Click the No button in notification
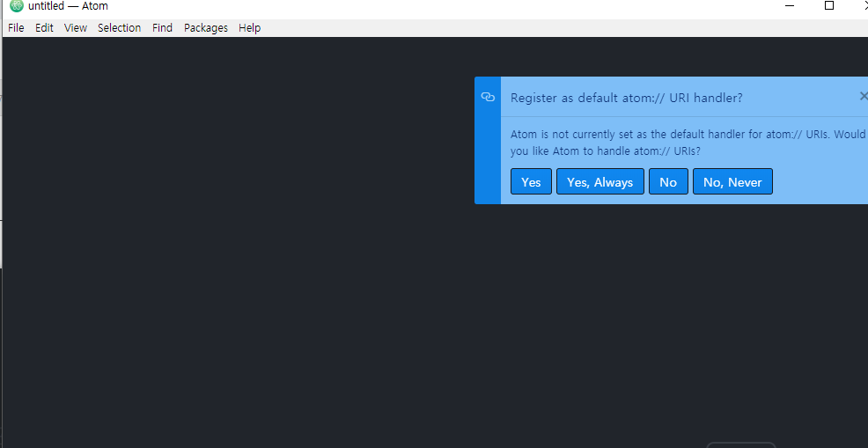Image resolution: width=868 pixels, height=448 pixels. [x=668, y=181]
